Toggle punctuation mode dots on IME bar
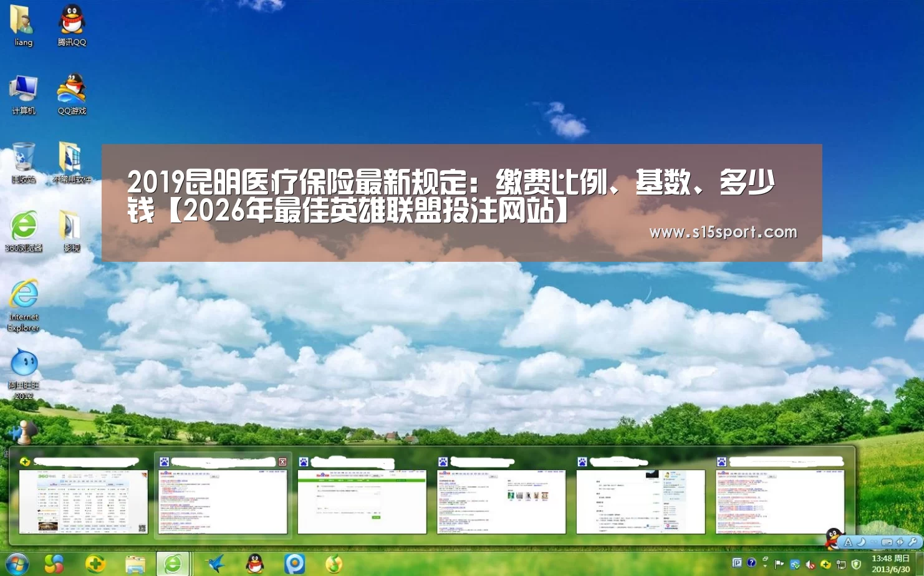Image resolution: width=924 pixels, height=576 pixels. point(873,542)
